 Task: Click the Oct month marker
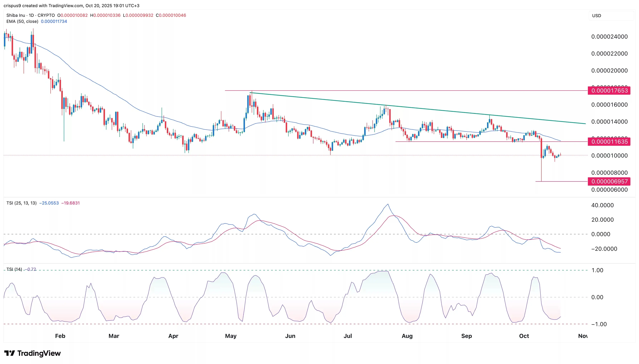[524, 336]
